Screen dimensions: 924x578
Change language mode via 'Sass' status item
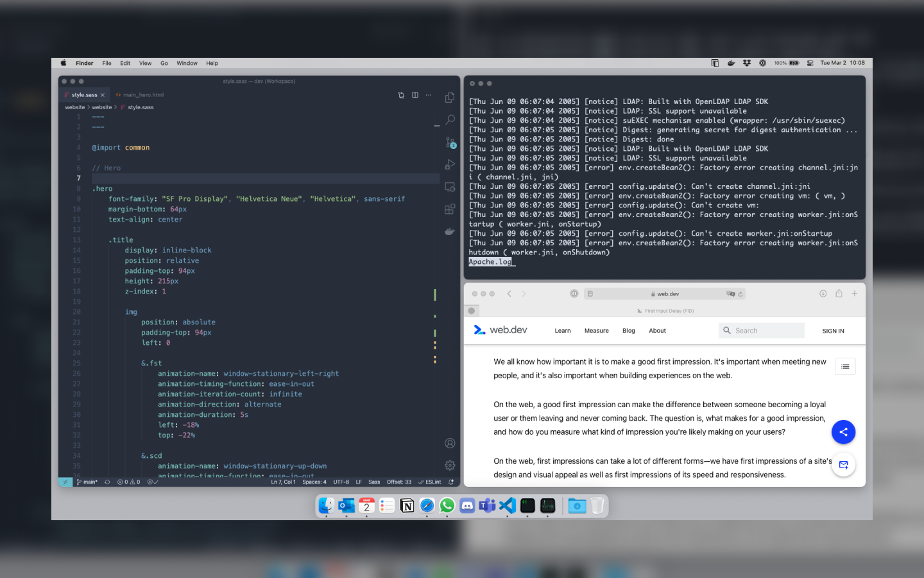pos(374,482)
